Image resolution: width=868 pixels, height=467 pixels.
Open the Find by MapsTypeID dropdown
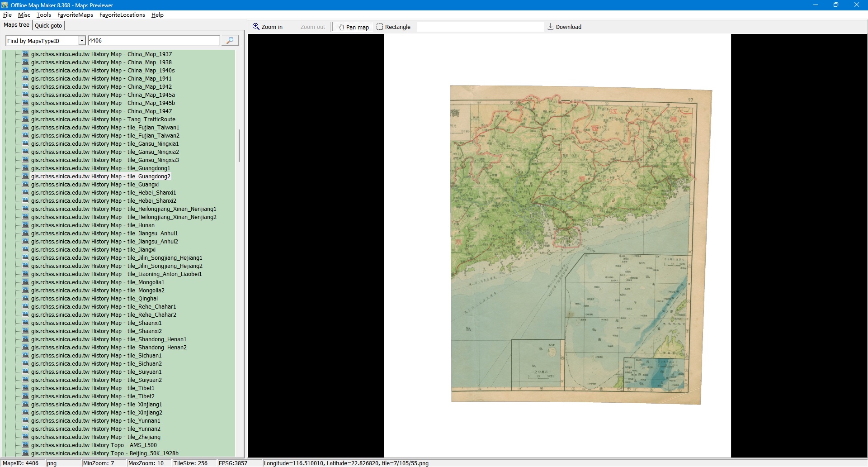point(82,41)
